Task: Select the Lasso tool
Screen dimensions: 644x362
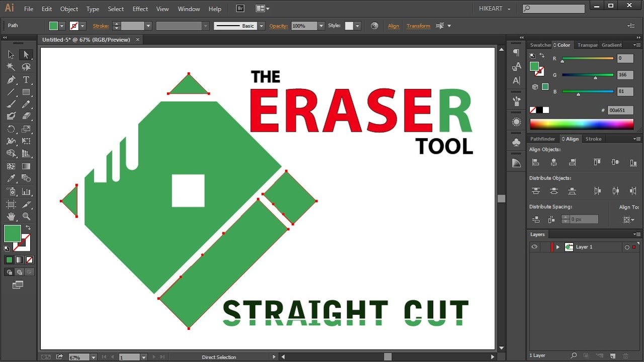Action: [x=26, y=67]
